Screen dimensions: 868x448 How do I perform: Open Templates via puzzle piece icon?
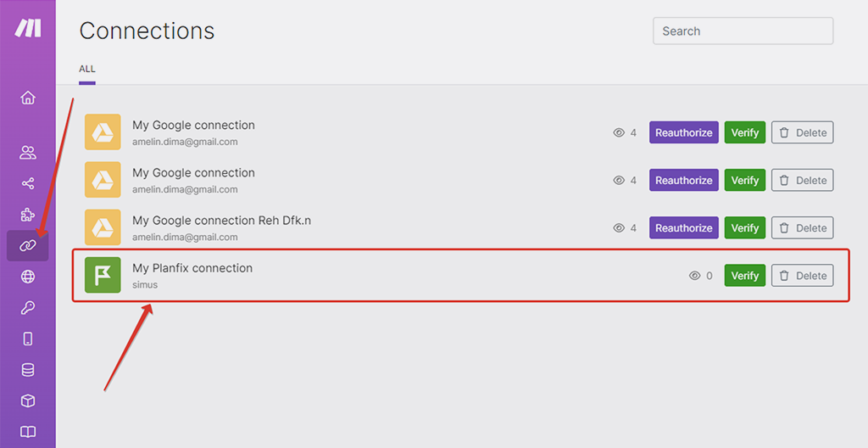click(28, 215)
